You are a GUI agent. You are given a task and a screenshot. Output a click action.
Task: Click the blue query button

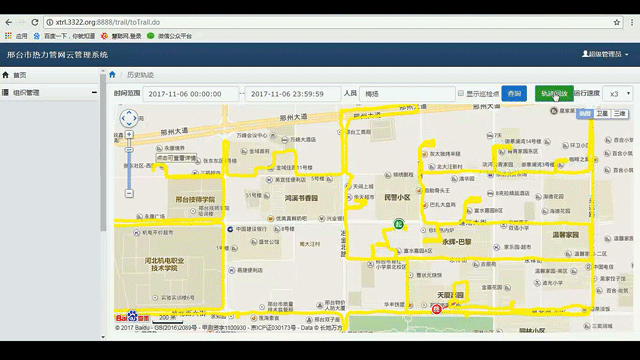coord(514,94)
